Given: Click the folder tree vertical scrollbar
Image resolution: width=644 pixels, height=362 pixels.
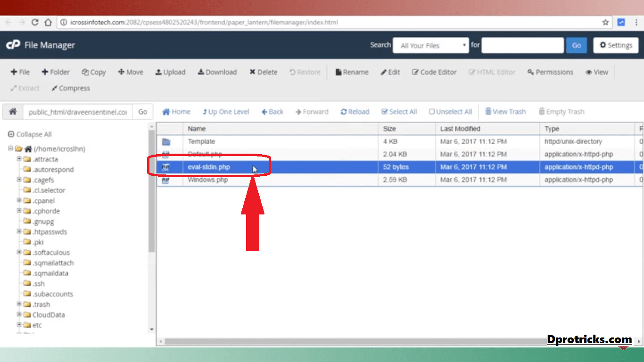Looking at the screenshot, I should 151,191.
